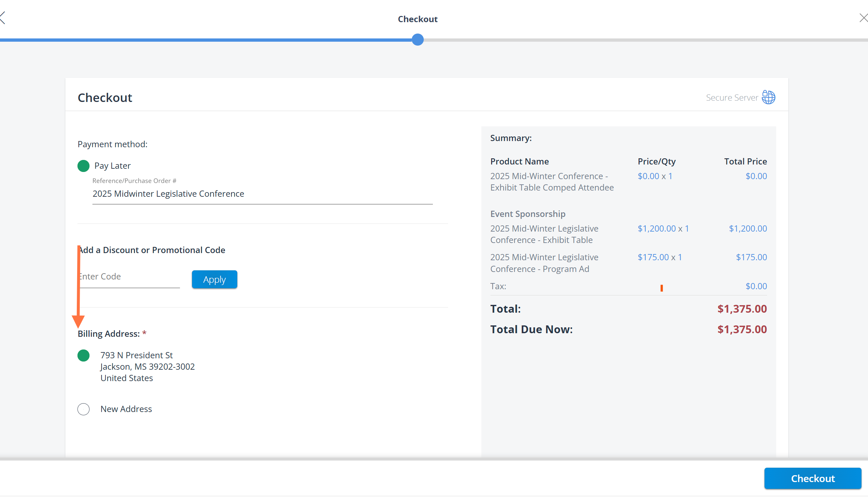The width and height of the screenshot is (868, 498).
Task: Click the Secure Server label
Action: 732,98
